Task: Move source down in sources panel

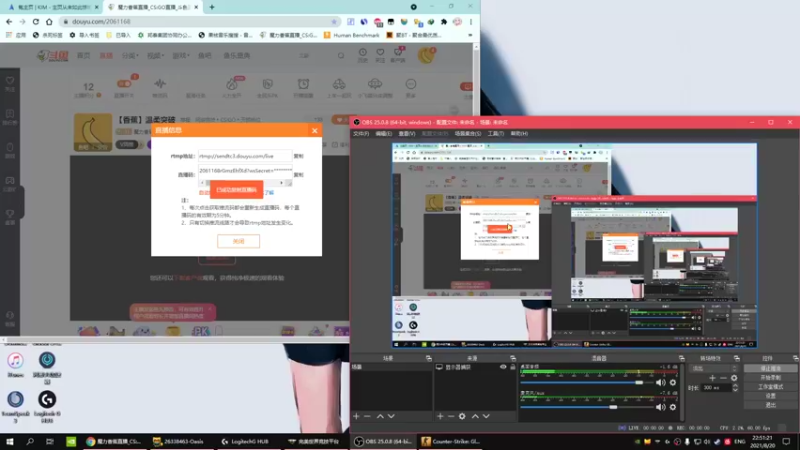Action: (486, 416)
